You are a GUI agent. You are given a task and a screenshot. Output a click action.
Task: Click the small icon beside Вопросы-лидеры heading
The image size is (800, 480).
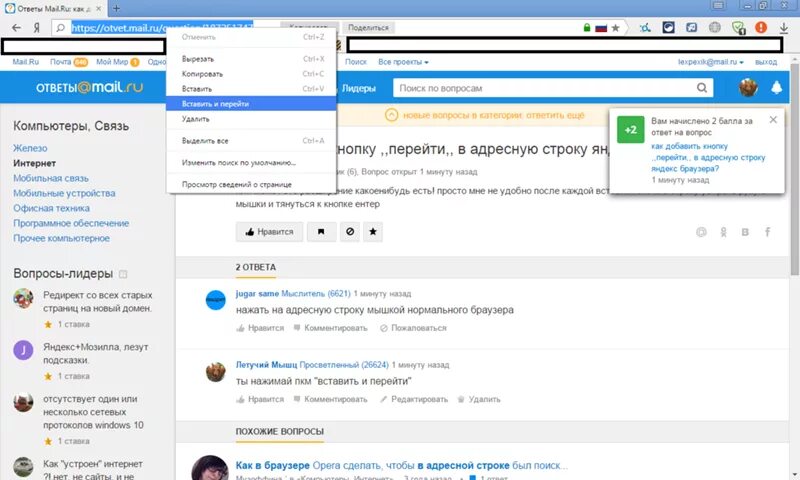[123, 274]
